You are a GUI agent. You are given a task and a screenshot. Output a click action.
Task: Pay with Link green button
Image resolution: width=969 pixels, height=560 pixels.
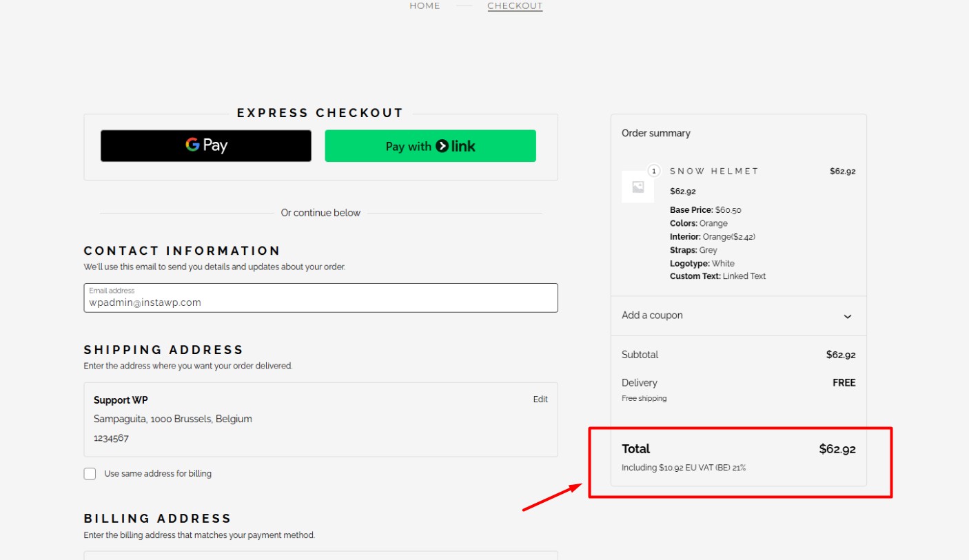coord(430,146)
